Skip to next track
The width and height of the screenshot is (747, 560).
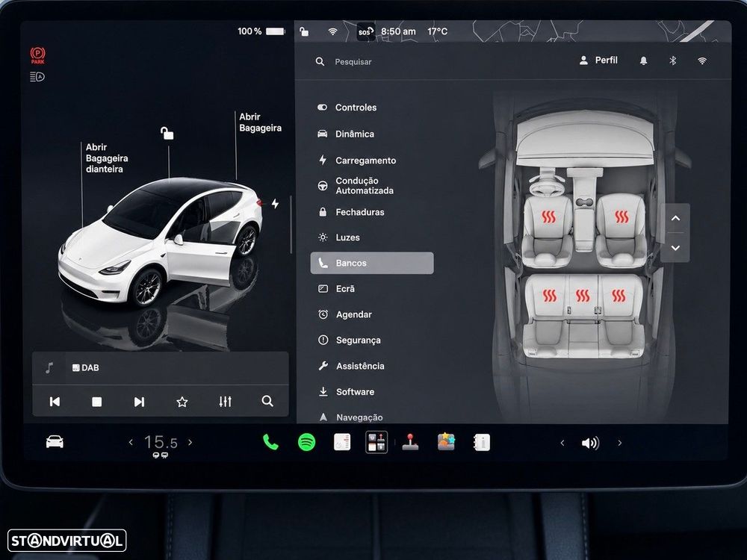pos(139,402)
